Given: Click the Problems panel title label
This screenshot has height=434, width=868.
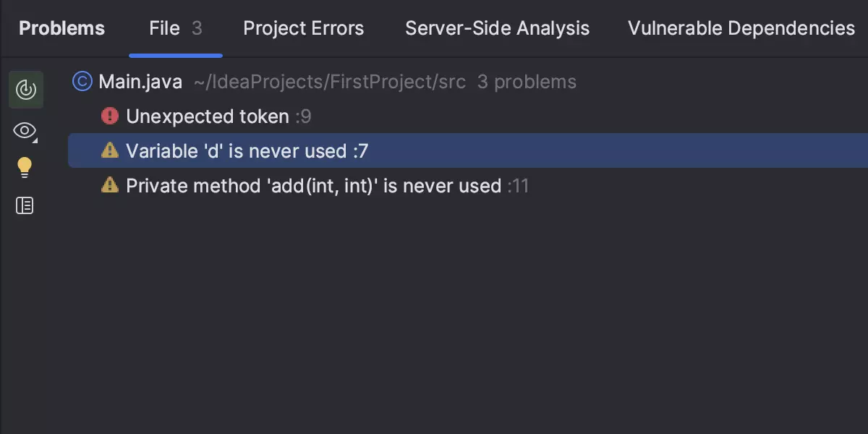Looking at the screenshot, I should 61,28.
